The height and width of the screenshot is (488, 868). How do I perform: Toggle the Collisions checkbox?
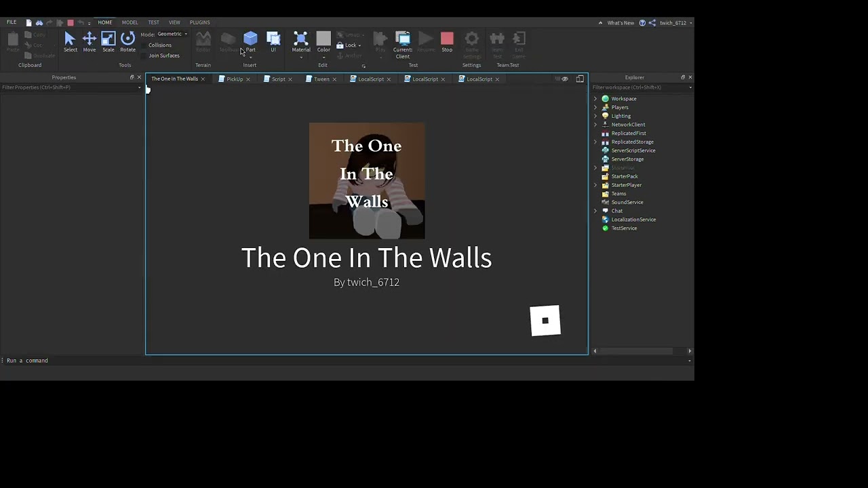pos(144,45)
